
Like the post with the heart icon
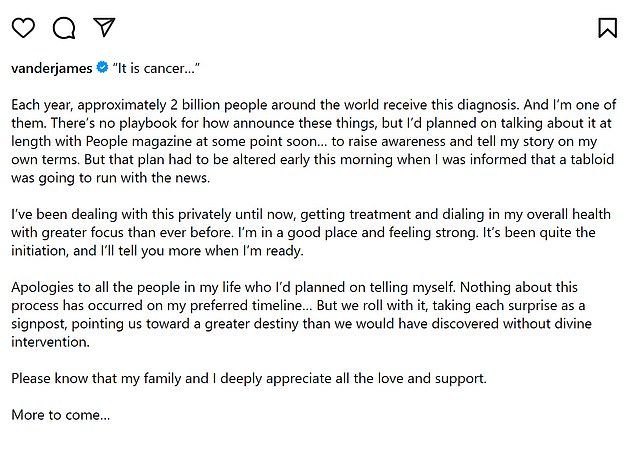coord(22,28)
